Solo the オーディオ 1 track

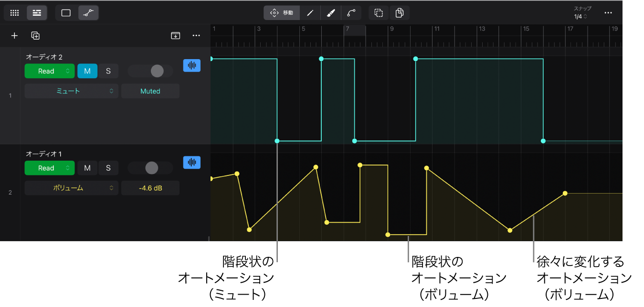click(108, 168)
